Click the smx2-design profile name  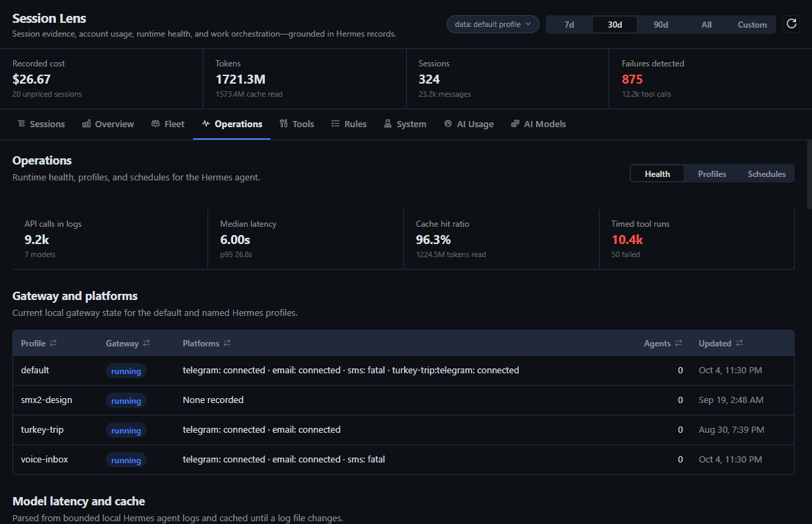[x=46, y=400]
